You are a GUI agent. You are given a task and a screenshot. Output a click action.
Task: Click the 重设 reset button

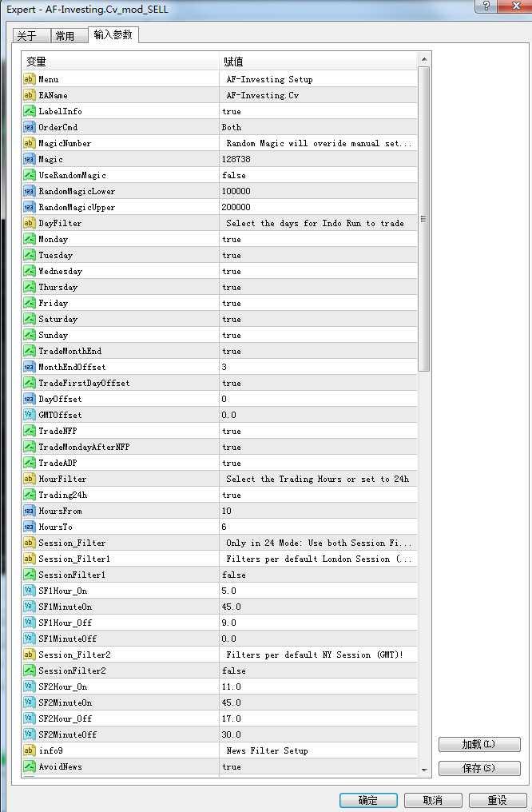(x=498, y=800)
